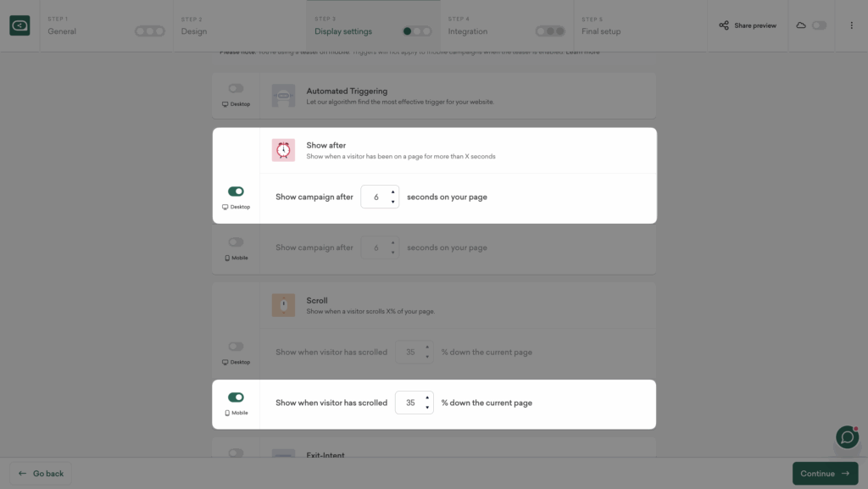Decrease desktop Show after seconds with down arrow
The height and width of the screenshot is (489, 868).
(392, 202)
